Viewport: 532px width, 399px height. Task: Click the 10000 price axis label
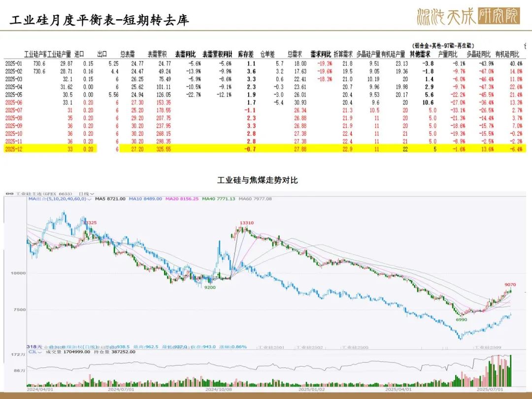pyautogui.click(x=18, y=273)
